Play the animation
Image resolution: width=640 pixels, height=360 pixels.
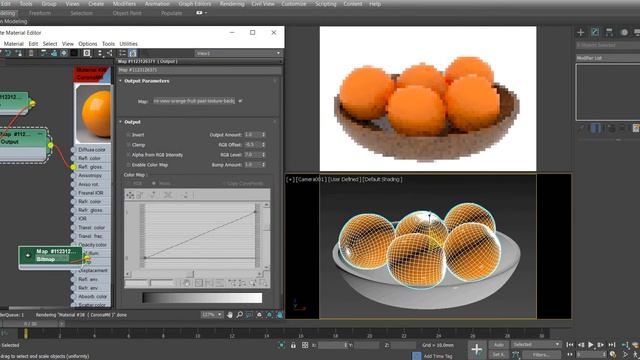[x=590, y=345]
